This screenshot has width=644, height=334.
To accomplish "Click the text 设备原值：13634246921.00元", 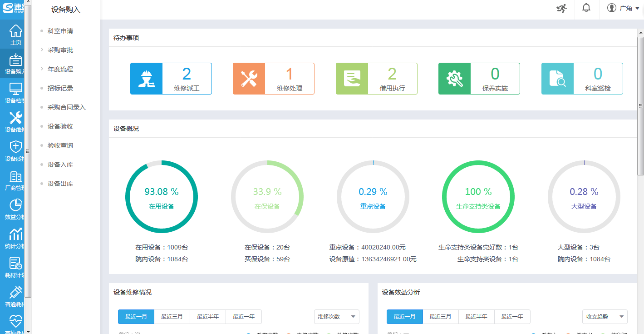I will coord(373,259).
